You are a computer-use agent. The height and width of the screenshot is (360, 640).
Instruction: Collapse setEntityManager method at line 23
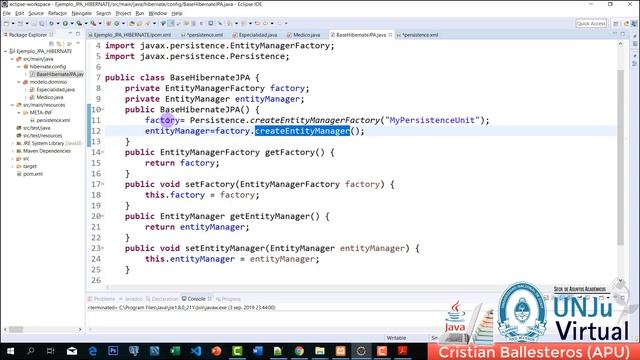tap(103, 248)
